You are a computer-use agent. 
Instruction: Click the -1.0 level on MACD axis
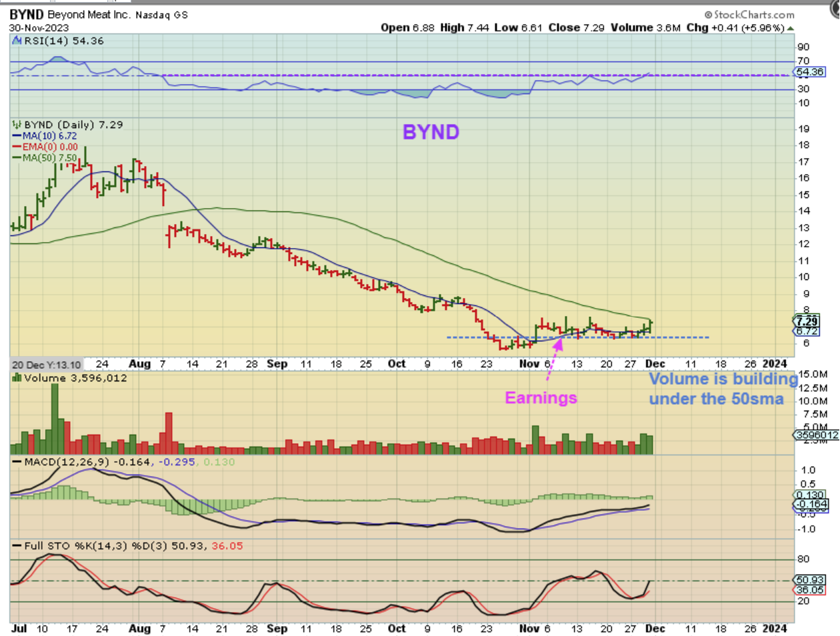coord(806,529)
